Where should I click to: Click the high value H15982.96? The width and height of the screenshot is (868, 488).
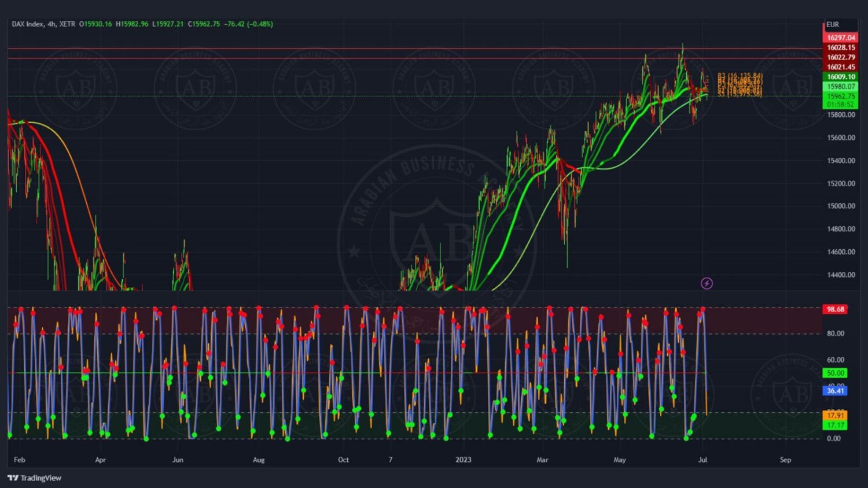[x=132, y=24]
